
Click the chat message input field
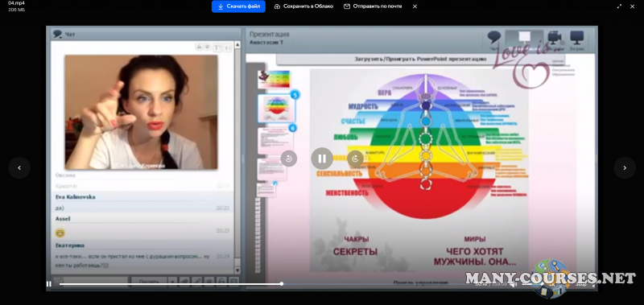tap(96, 282)
